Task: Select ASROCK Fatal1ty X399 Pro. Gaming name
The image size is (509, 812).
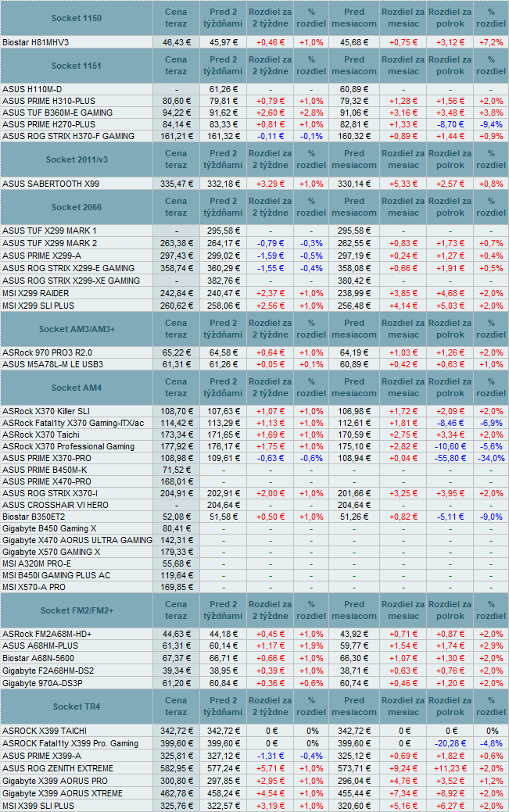Action: click(70, 744)
